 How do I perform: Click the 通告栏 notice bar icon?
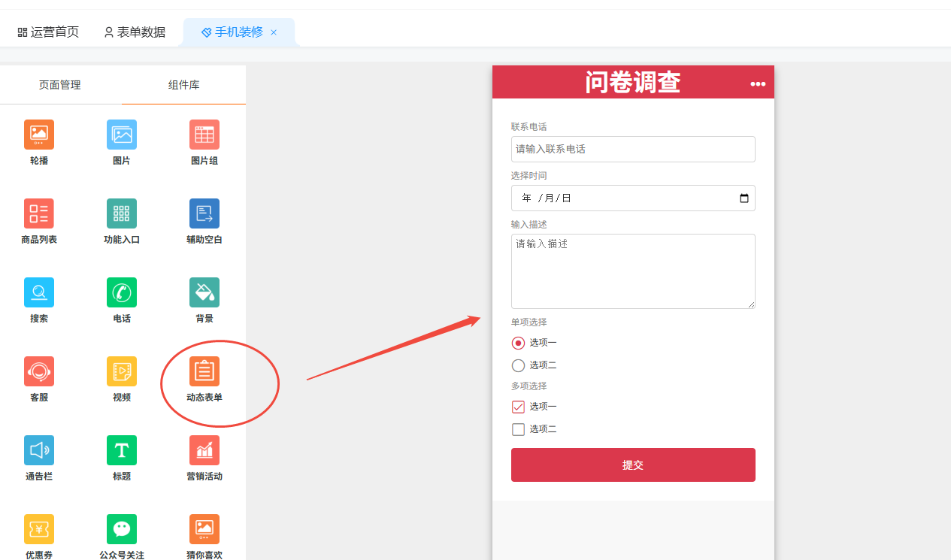[39, 451]
